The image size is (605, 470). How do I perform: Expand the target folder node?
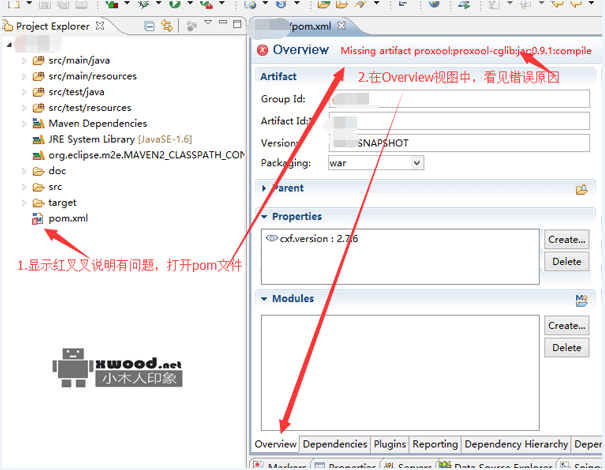tap(24, 203)
